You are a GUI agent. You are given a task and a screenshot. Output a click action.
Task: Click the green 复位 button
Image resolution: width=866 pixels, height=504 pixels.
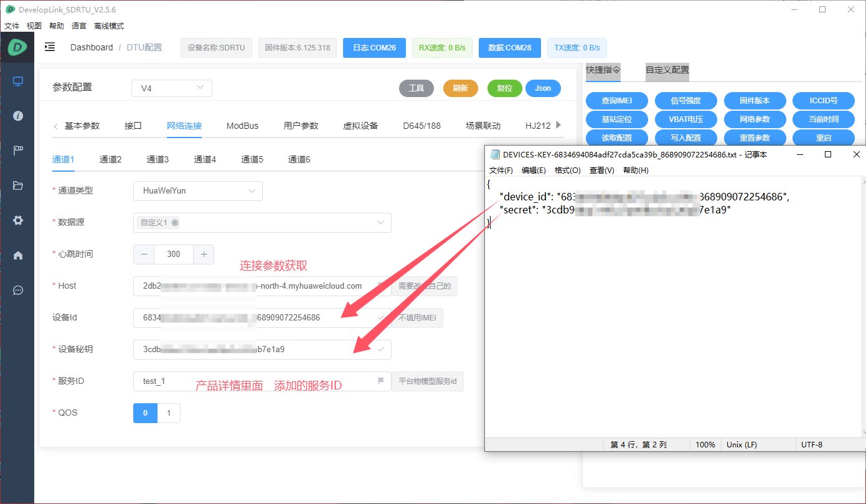[x=505, y=88]
